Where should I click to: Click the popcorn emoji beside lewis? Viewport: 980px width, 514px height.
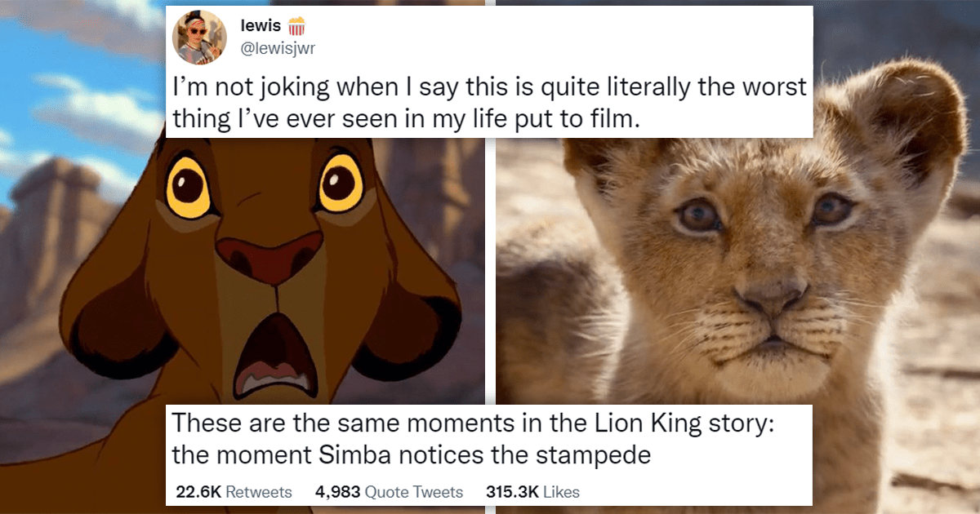(x=296, y=27)
